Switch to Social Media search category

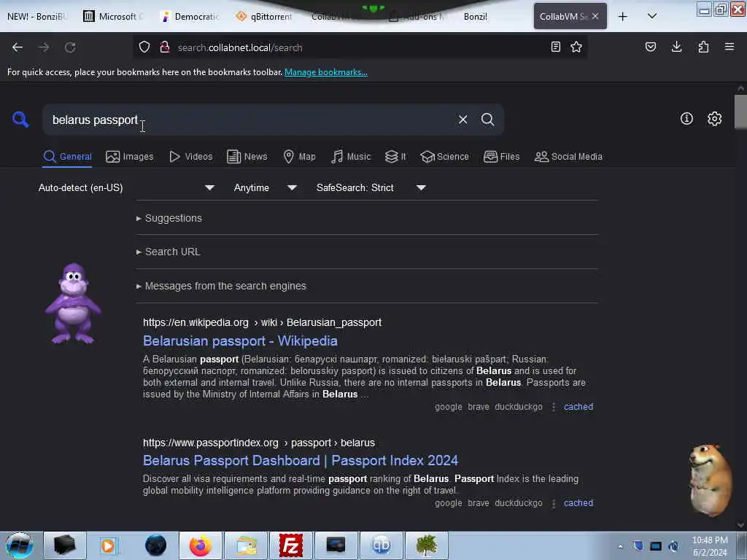[x=568, y=157]
